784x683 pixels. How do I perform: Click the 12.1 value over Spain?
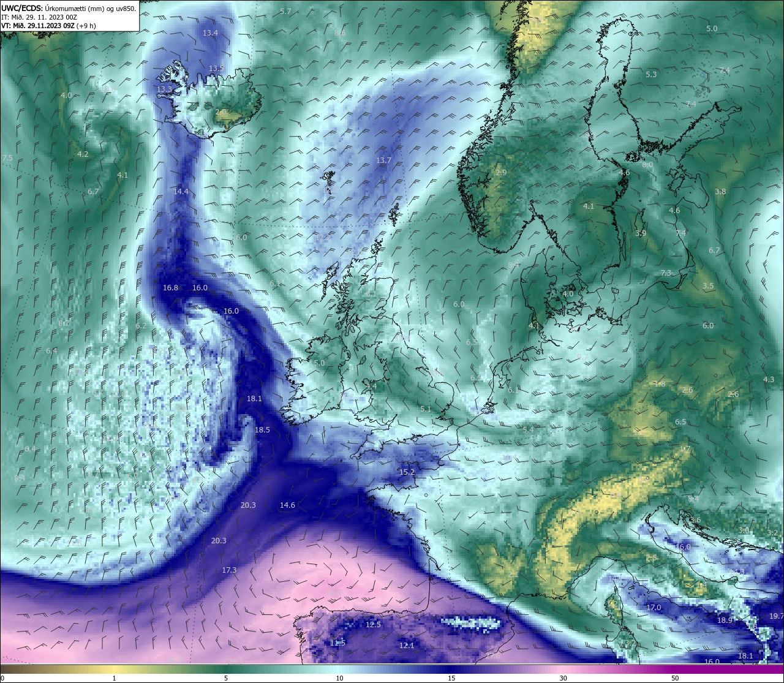[x=407, y=645]
